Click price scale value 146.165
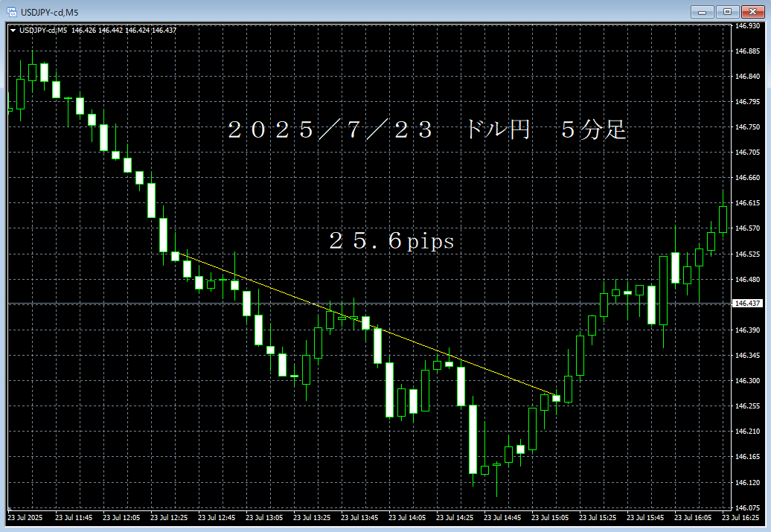The height and width of the screenshot is (532, 771). 747,457
